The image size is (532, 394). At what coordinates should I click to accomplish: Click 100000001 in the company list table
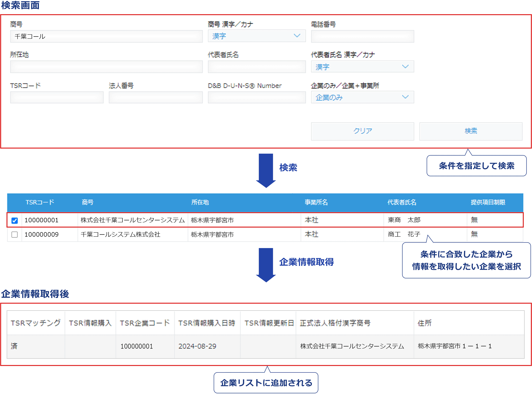click(x=136, y=346)
